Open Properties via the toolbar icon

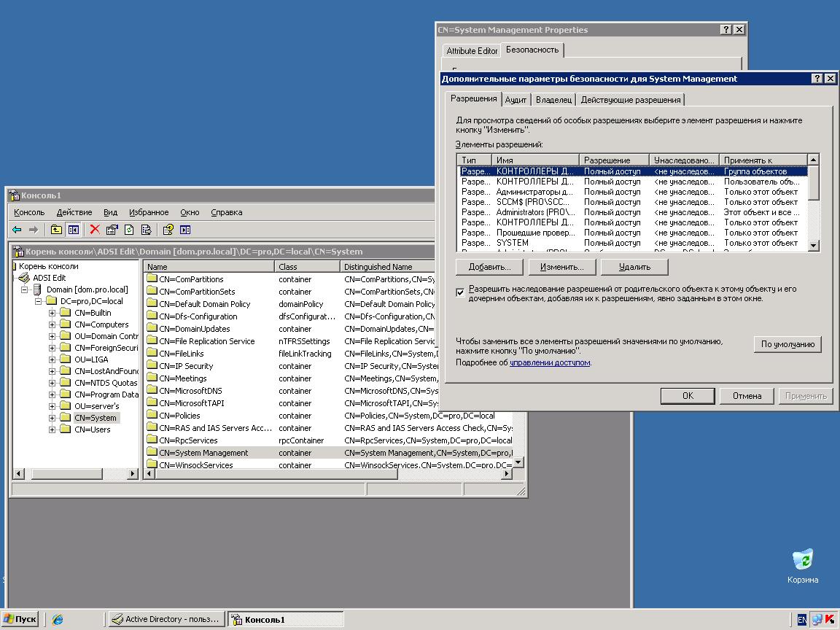pos(112,230)
